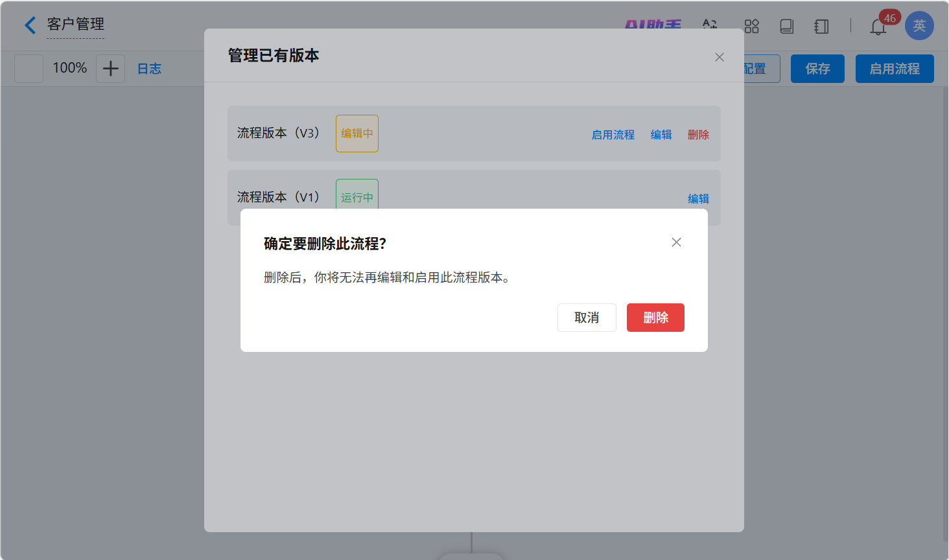Click 编辑 link for version V3

click(x=661, y=135)
